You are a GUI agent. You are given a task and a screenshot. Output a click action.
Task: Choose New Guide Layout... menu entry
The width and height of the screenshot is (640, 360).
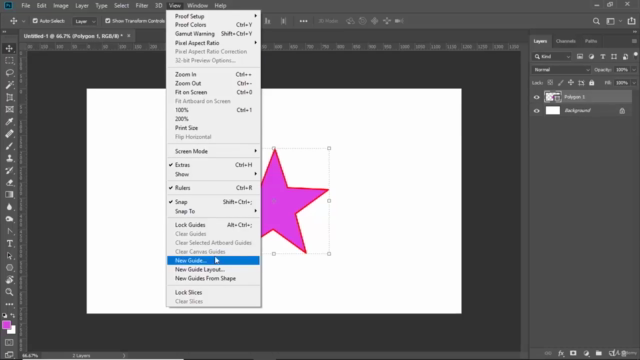point(213,269)
